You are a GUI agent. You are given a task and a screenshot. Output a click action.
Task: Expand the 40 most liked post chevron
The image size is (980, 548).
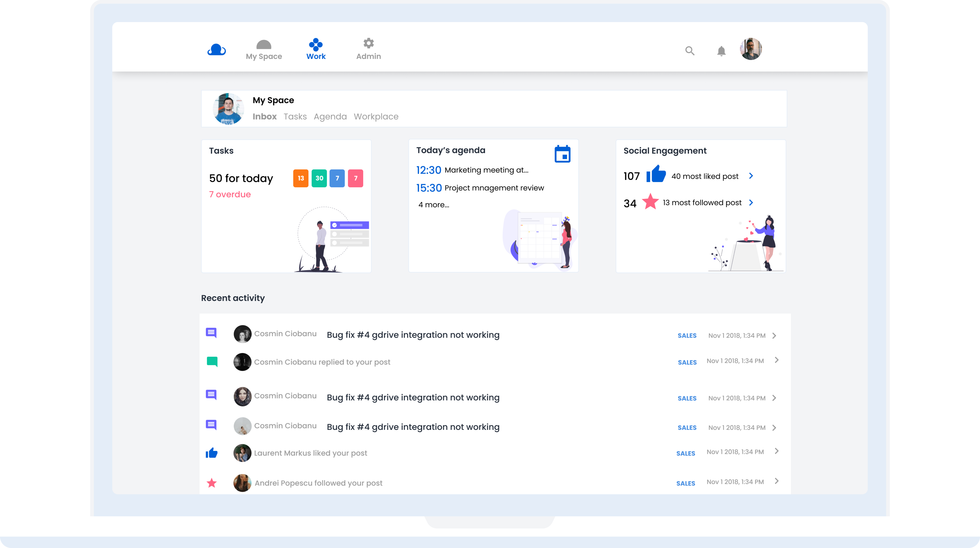751,176
